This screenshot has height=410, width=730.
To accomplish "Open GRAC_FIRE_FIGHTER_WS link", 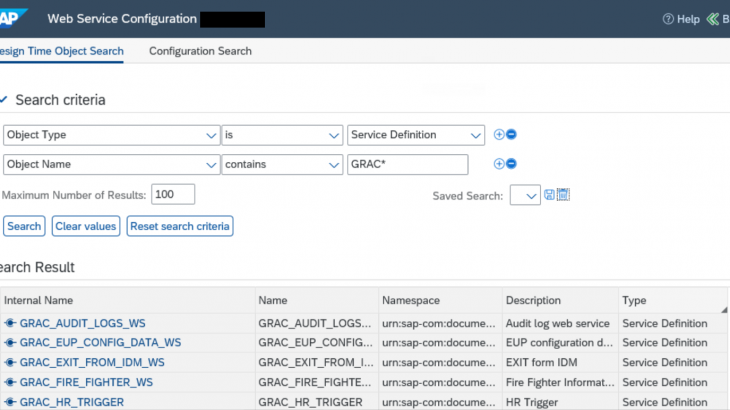I will click(x=86, y=382).
